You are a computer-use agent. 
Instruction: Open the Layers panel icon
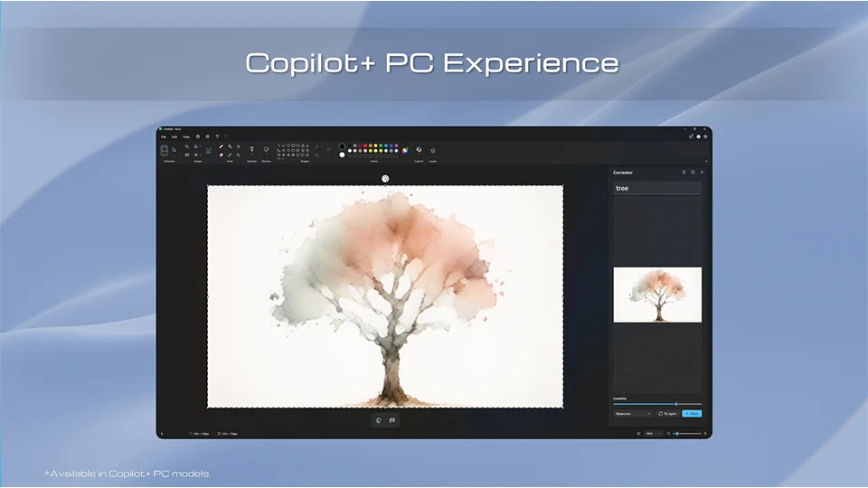point(433,151)
